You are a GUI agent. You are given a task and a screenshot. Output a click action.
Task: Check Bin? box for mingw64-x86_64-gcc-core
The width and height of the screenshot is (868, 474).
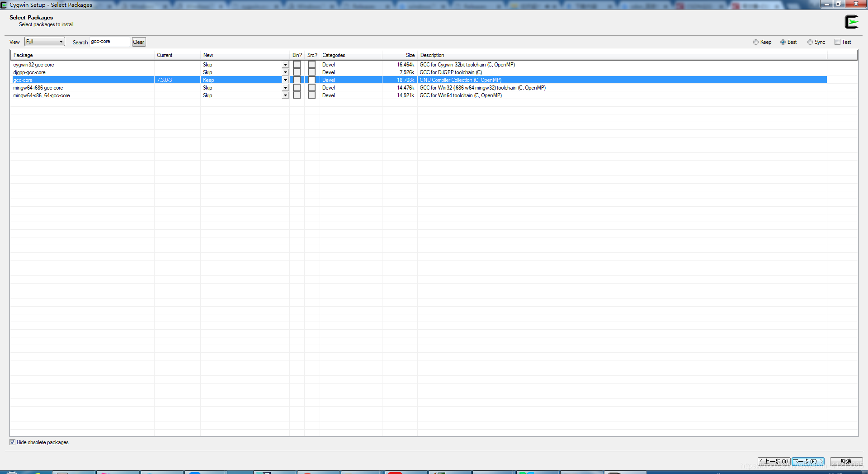[x=297, y=95]
